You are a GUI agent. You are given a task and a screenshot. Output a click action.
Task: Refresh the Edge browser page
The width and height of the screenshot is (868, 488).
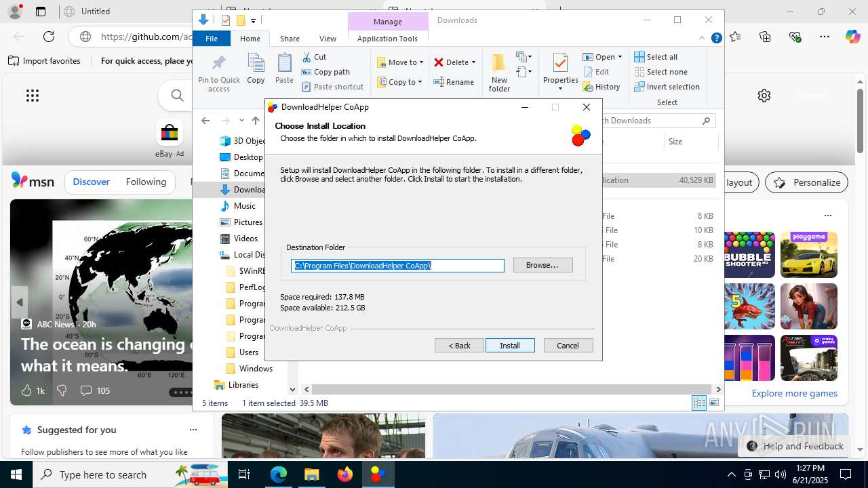pyautogui.click(x=49, y=37)
